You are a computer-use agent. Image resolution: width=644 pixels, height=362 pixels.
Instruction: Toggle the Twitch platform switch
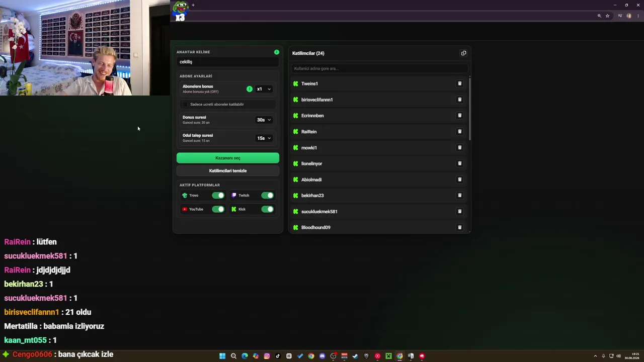point(267,195)
